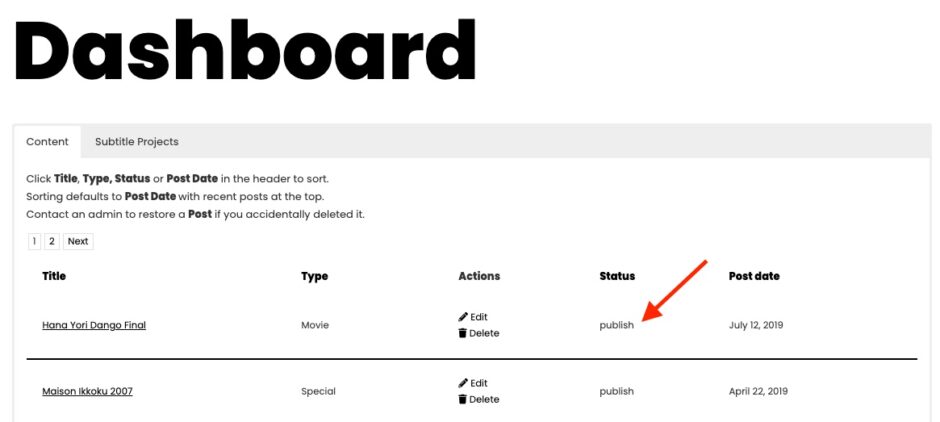The height and width of the screenshot is (422, 940).
Task: Sort the table by Title header
Action: point(54,276)
